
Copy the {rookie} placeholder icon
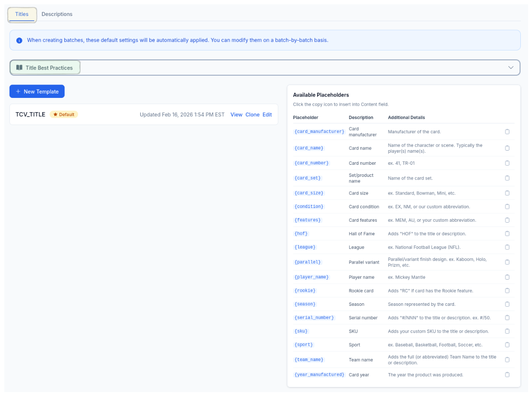[x=507, y=290]
